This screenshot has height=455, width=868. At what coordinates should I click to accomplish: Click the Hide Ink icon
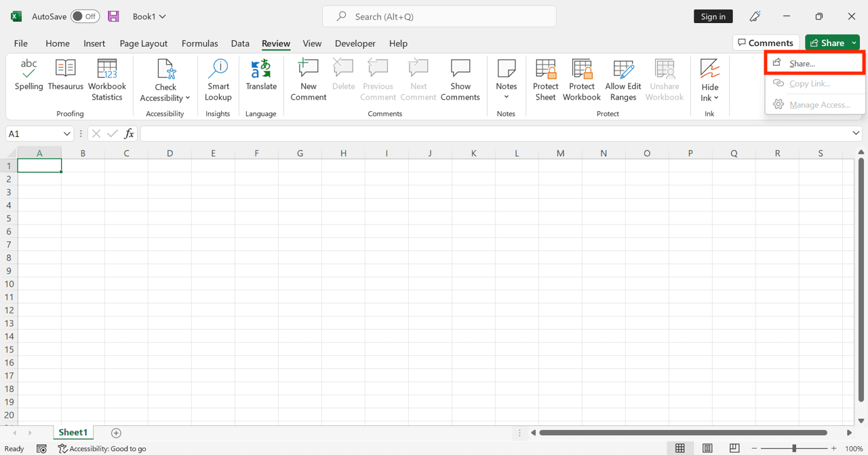coord(710,68)
